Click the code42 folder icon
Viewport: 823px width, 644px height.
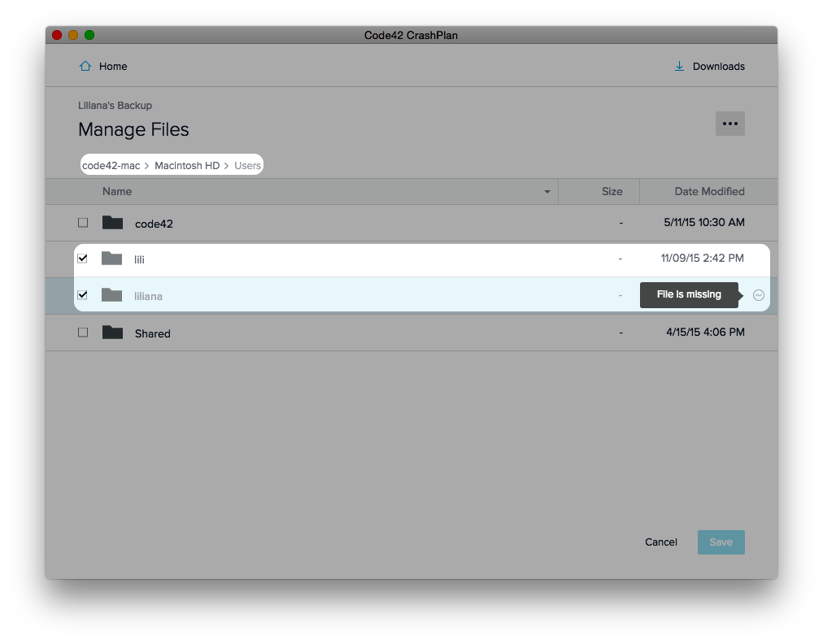pos(112,222)
